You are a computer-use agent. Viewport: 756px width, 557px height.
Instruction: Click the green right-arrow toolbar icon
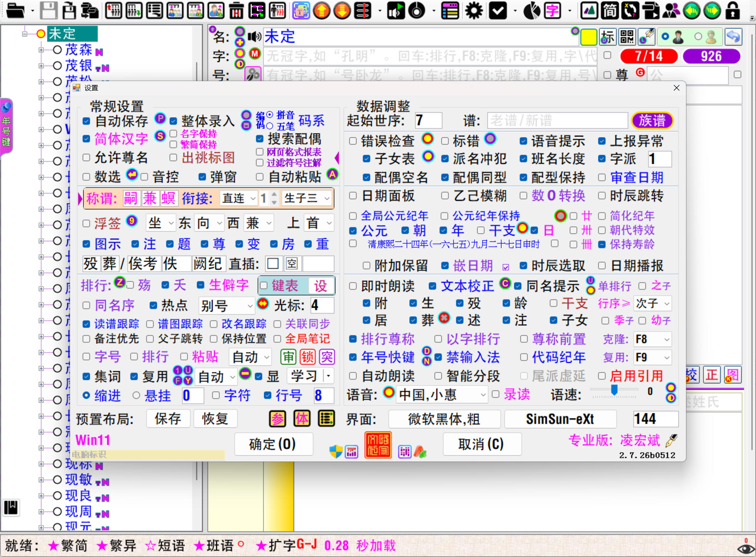[712, 11]
